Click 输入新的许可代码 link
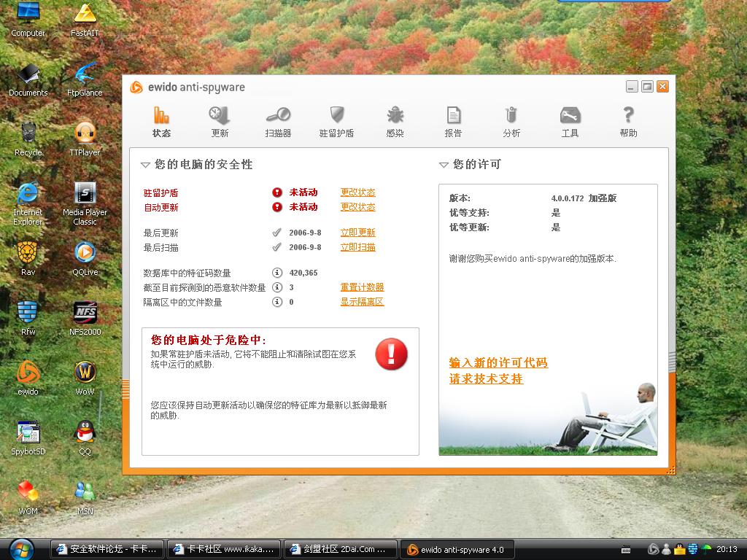Viewport: 747px width, 560px height. [498, 363]
